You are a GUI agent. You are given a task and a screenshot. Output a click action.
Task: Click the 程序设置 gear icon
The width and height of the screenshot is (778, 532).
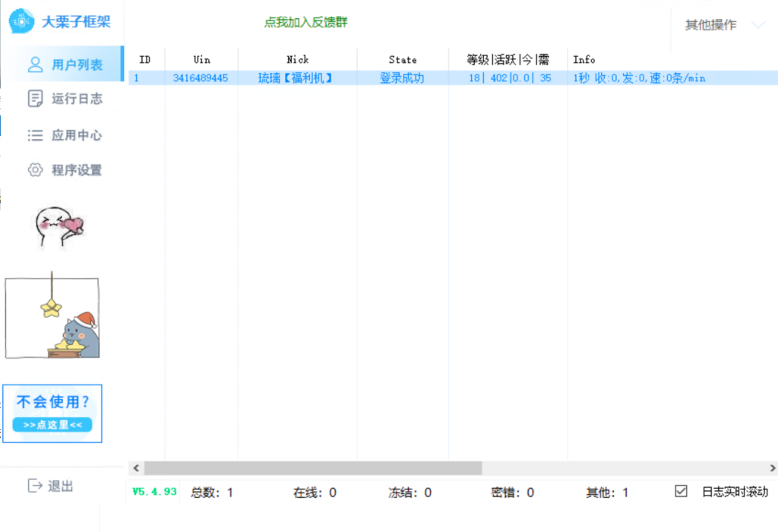click(35, 170)
